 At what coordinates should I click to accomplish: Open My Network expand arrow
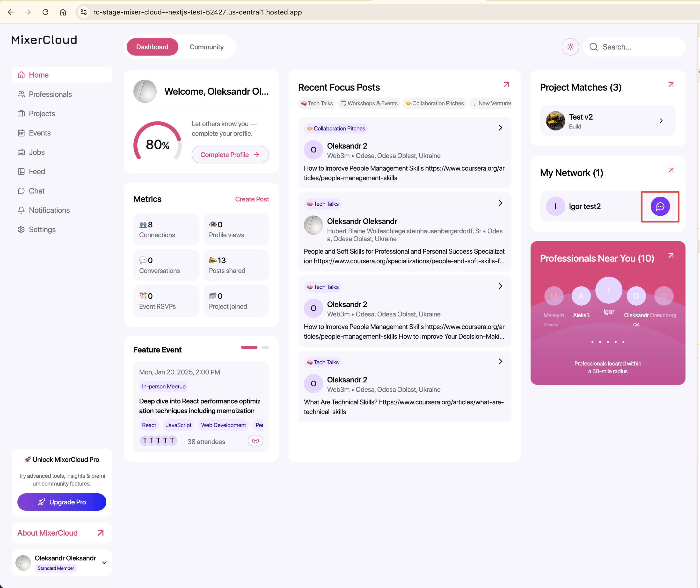click(671, 170)
